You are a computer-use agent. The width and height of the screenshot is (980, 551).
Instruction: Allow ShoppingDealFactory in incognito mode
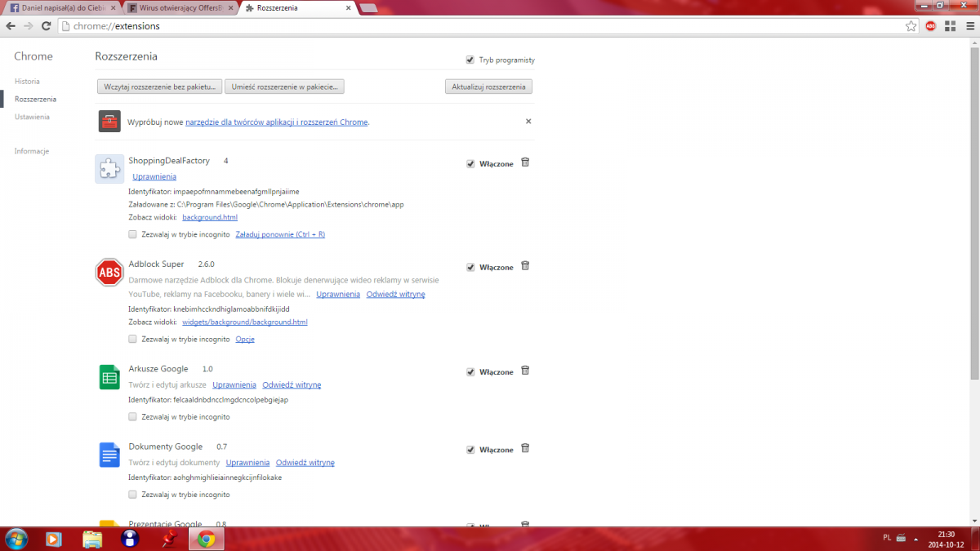point(133,234)
